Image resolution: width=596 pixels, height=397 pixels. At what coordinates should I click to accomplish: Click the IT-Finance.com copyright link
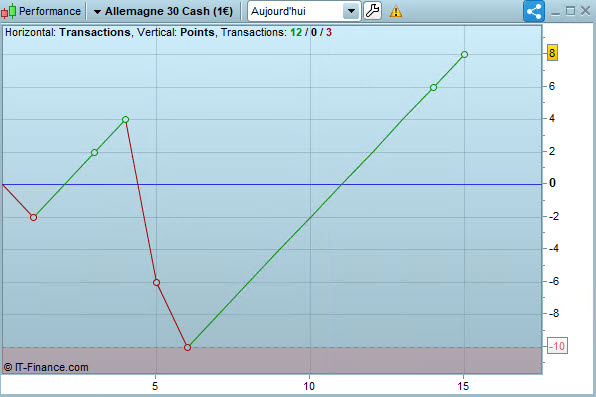click(x=46, y=367)
